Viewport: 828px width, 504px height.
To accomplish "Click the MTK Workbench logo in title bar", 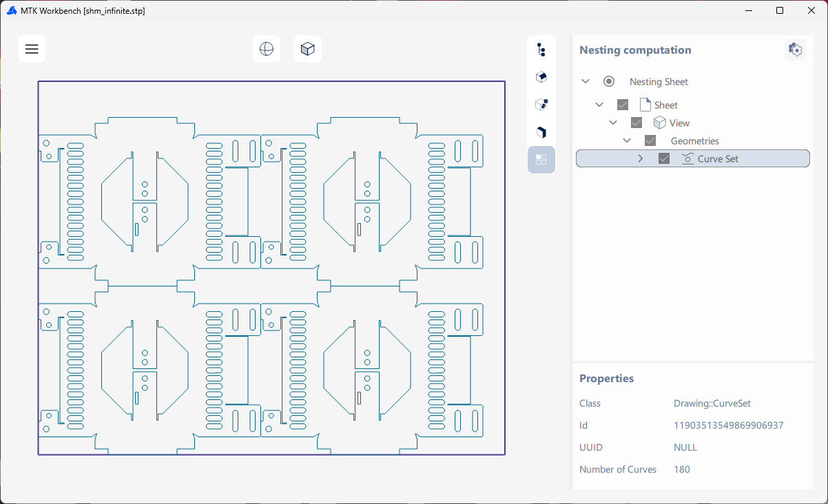I will click(11, 11).
